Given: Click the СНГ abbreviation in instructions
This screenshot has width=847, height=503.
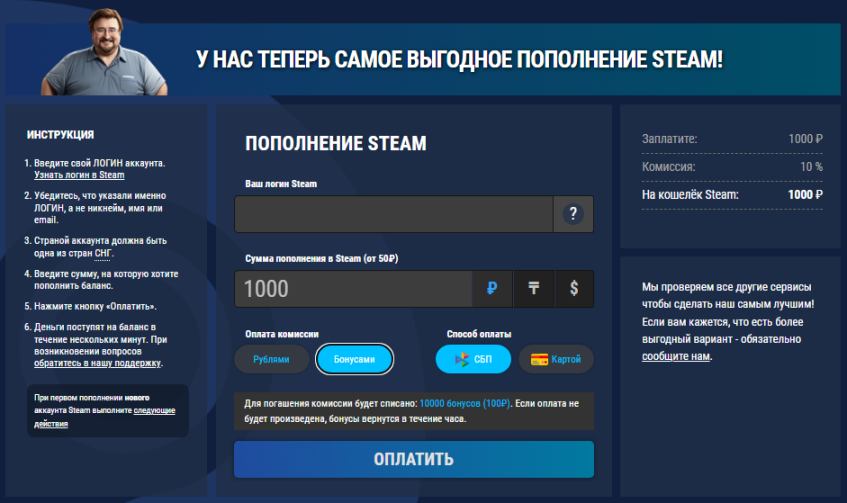Looking at the screenshot, I should click(103, 253).
